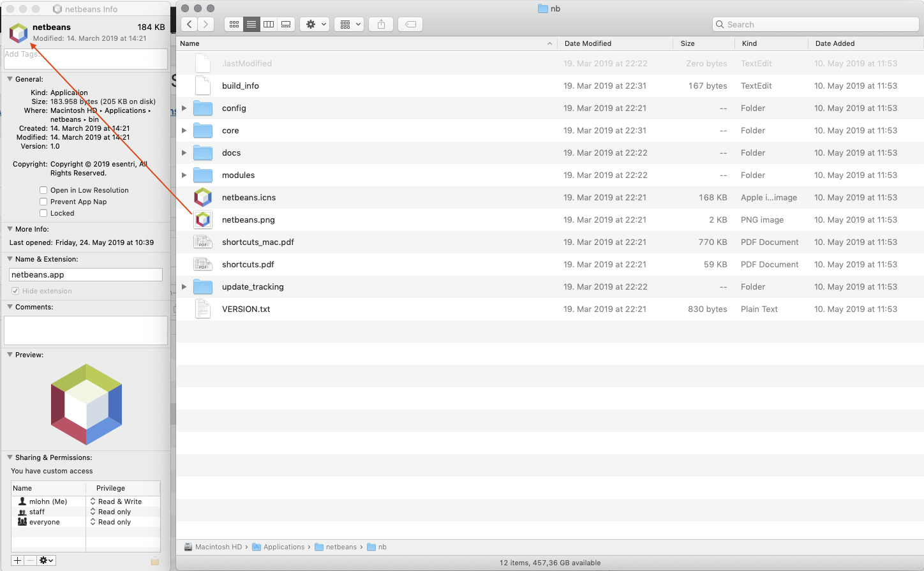924x571 pixels.
Task: Click the Edit Tags icon in the toolbar
Action: [410, 24]
